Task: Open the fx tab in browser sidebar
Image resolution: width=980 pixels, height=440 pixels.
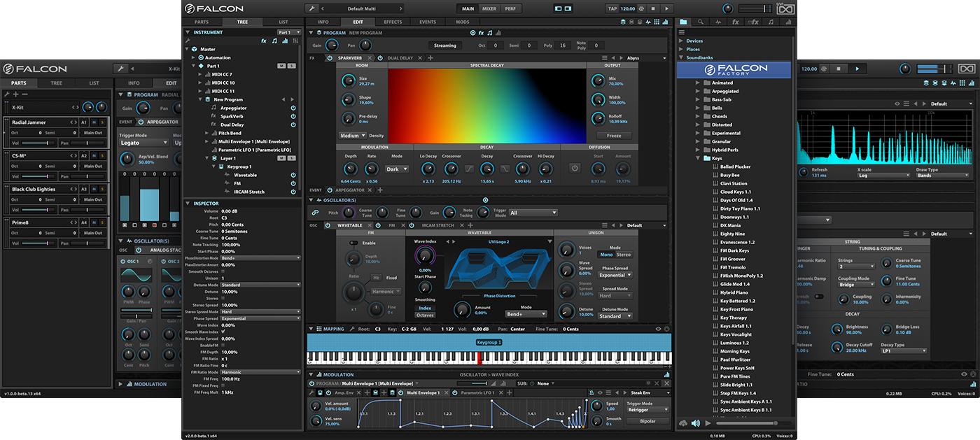Action: tap(736, 22)
